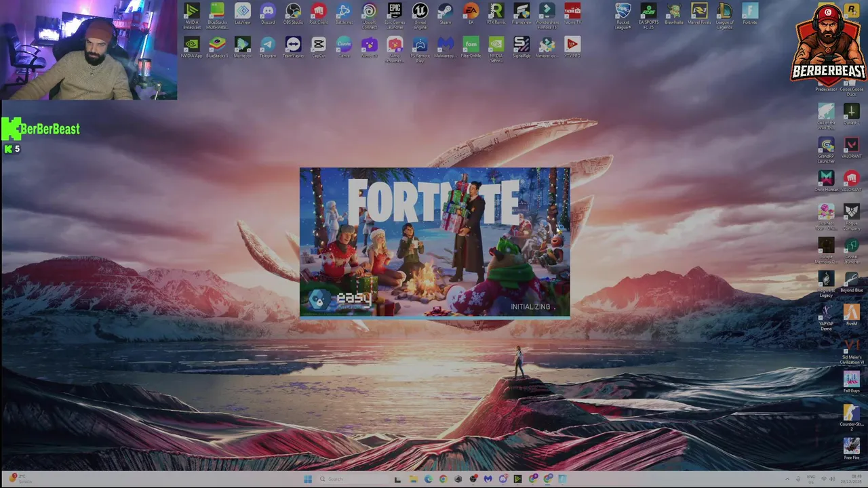Open the Ubisoft Connect shortcut
The width and height of the screenshot is (868, 488).
coord(369,16)
